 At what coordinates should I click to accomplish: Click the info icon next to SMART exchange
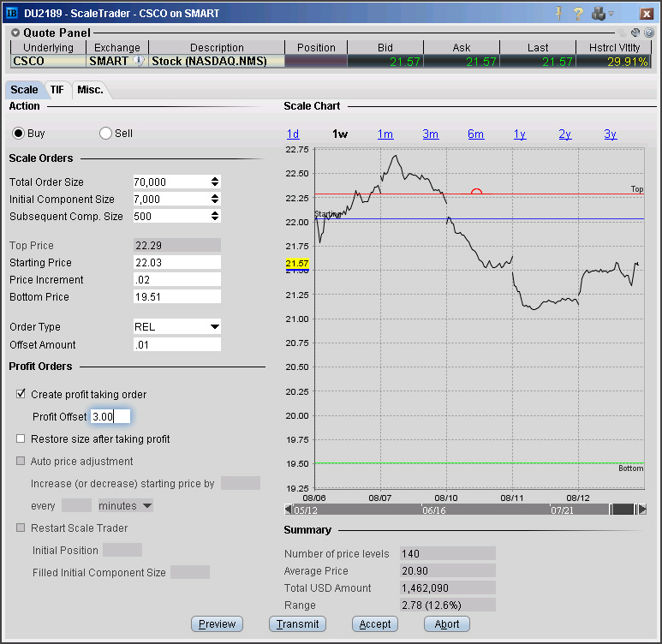point(139,61)
